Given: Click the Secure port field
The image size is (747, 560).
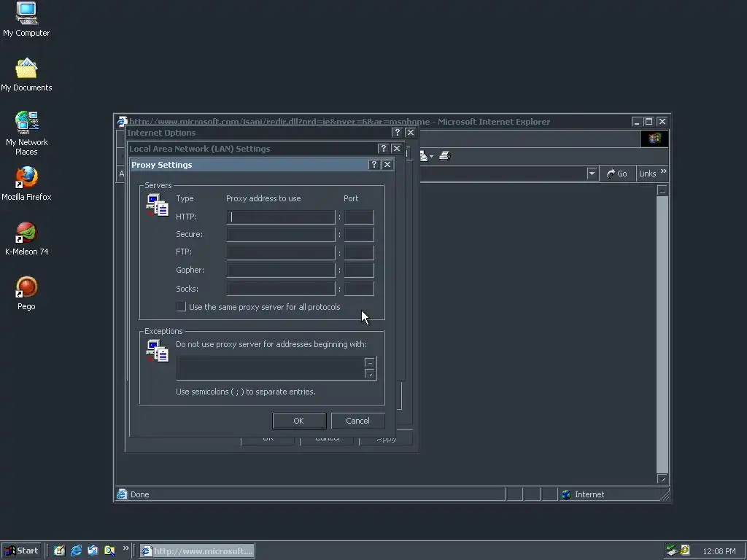Looking at the screenshot, I should [359, 234].
